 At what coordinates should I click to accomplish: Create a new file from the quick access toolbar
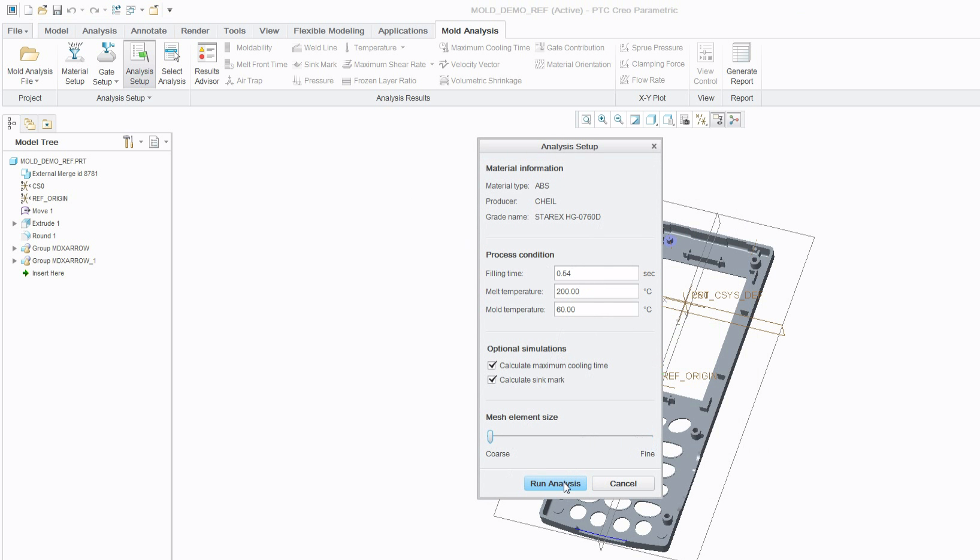28,10
